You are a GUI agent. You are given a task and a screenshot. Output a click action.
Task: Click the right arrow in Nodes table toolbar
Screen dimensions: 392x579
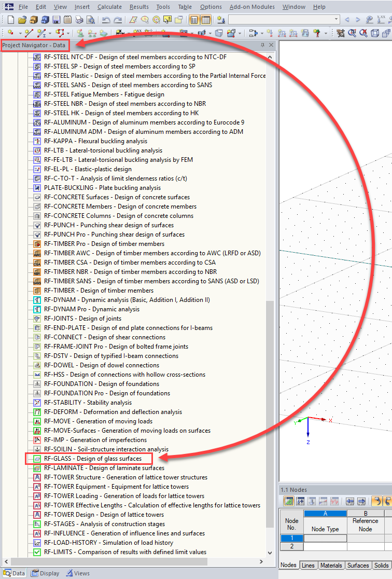361,501
